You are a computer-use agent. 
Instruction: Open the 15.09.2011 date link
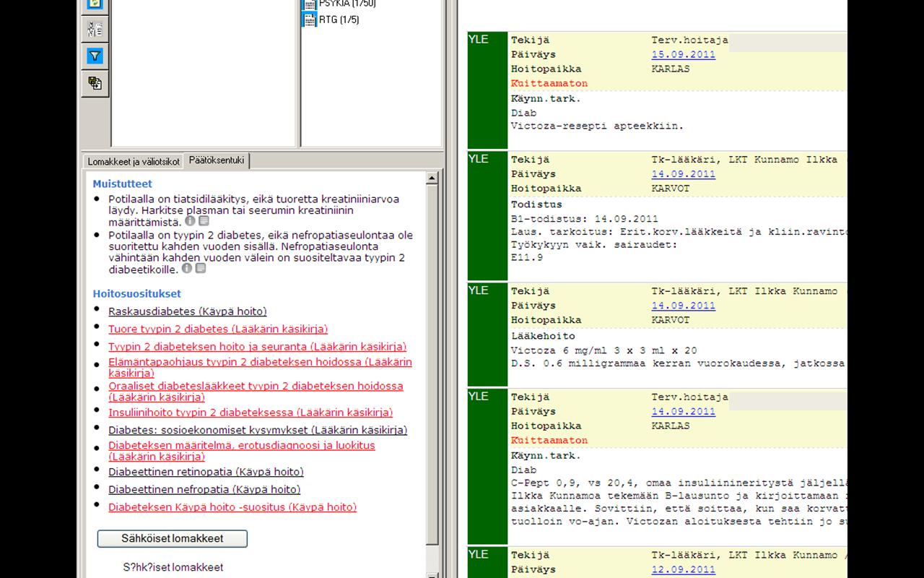click(x=684, y=54)
